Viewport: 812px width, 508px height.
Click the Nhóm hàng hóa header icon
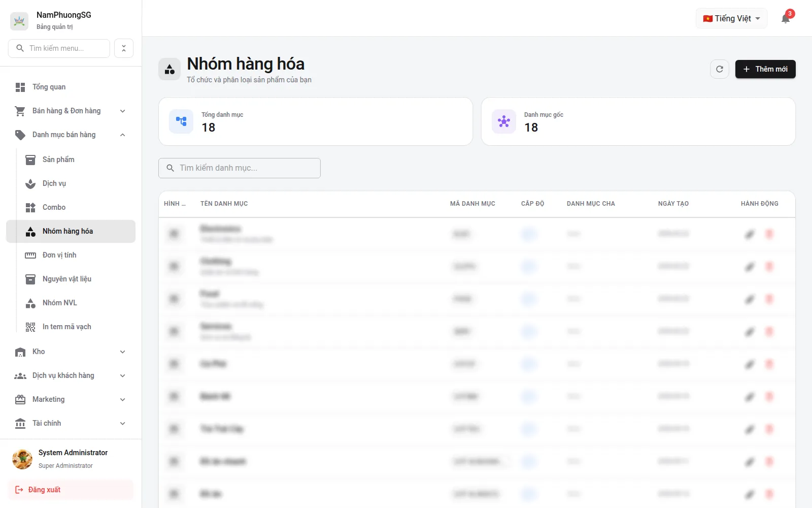tap(170, 69)
